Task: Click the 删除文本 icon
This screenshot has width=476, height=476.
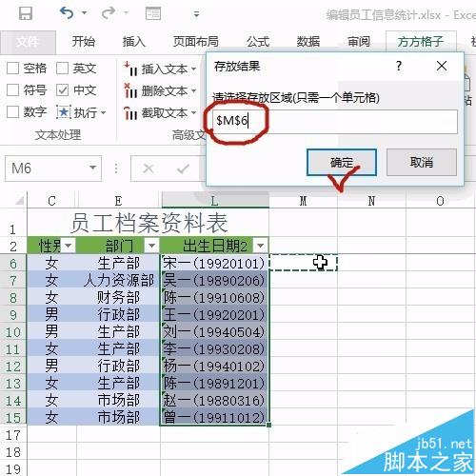Action: (130, 90)
